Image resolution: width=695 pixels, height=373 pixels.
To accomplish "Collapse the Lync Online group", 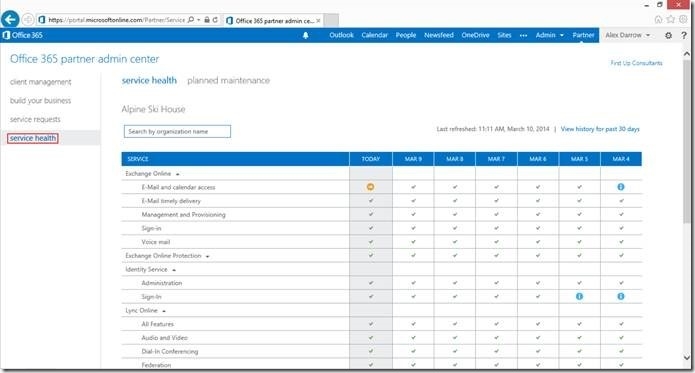I will point(164,311).
